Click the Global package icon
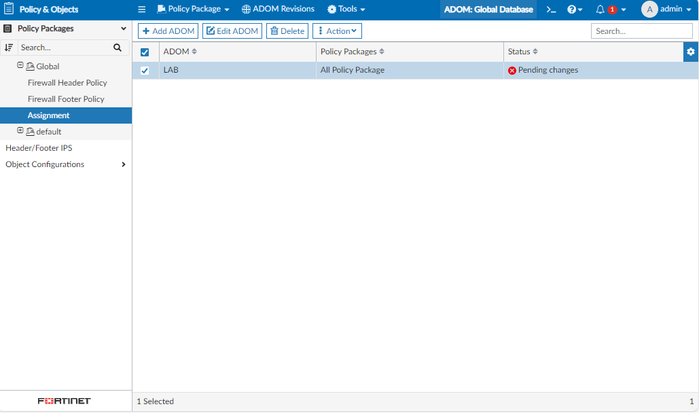 [30, 66]
